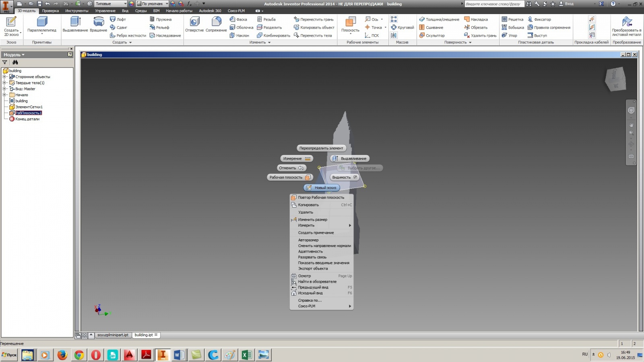
Task: Select the Параллелепипед primitive tool
Action: (42, 26)
